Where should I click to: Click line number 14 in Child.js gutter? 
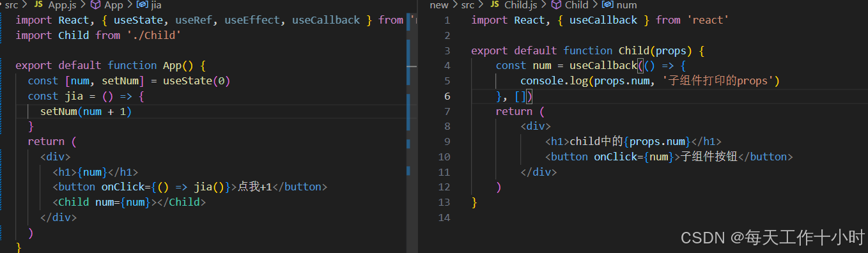pos(444,217)
